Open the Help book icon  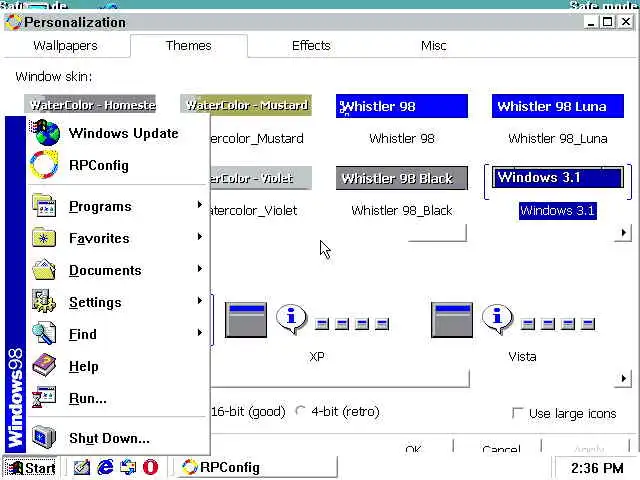click(x=44, y=365)
